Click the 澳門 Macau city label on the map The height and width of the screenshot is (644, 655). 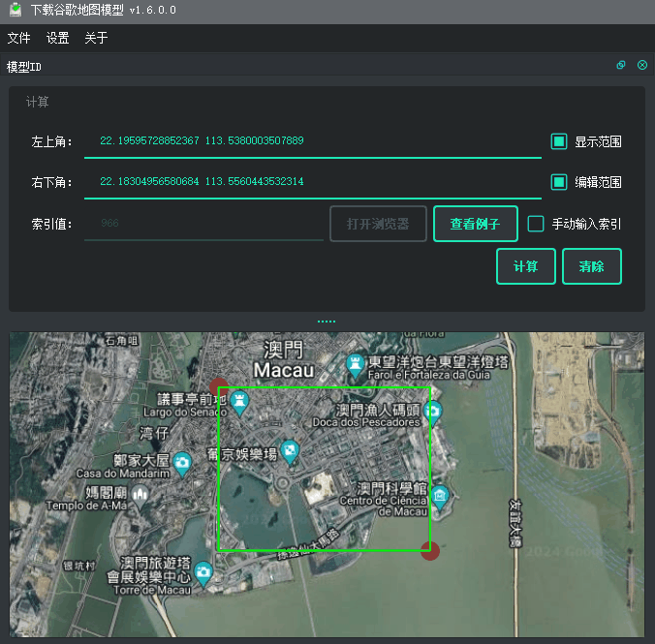tap(284, 360)
